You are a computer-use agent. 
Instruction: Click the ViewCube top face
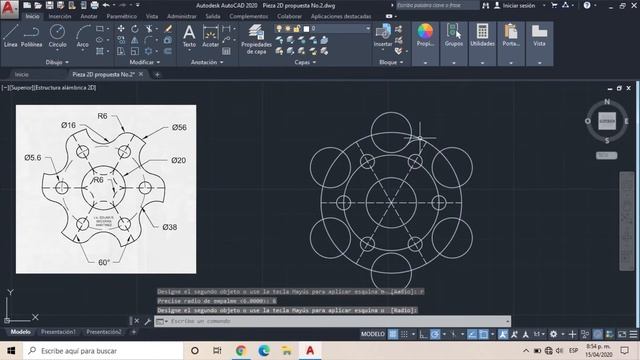tap(607, 121)
